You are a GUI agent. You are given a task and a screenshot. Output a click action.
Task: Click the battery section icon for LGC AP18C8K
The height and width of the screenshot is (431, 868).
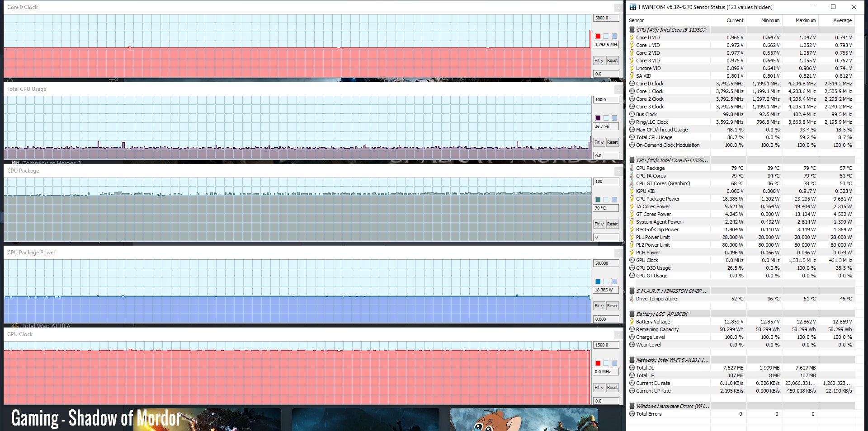click(x=632, y=314)
